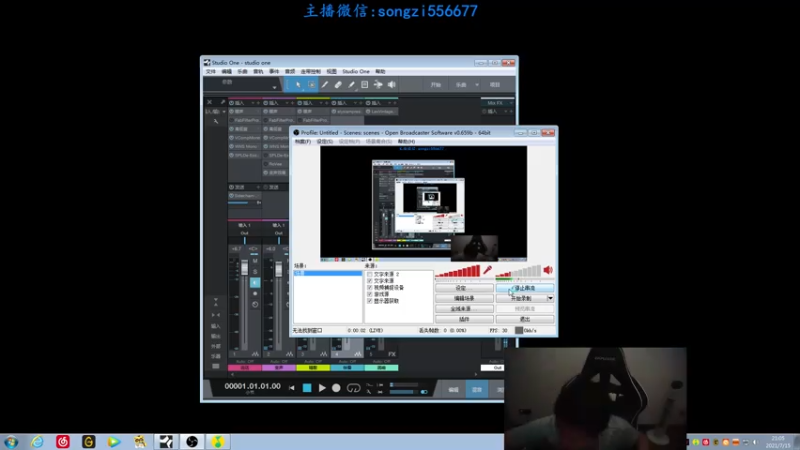
Task: Uncheck the 游戏源 source checkbox in OBS
Action: point(370,294)
